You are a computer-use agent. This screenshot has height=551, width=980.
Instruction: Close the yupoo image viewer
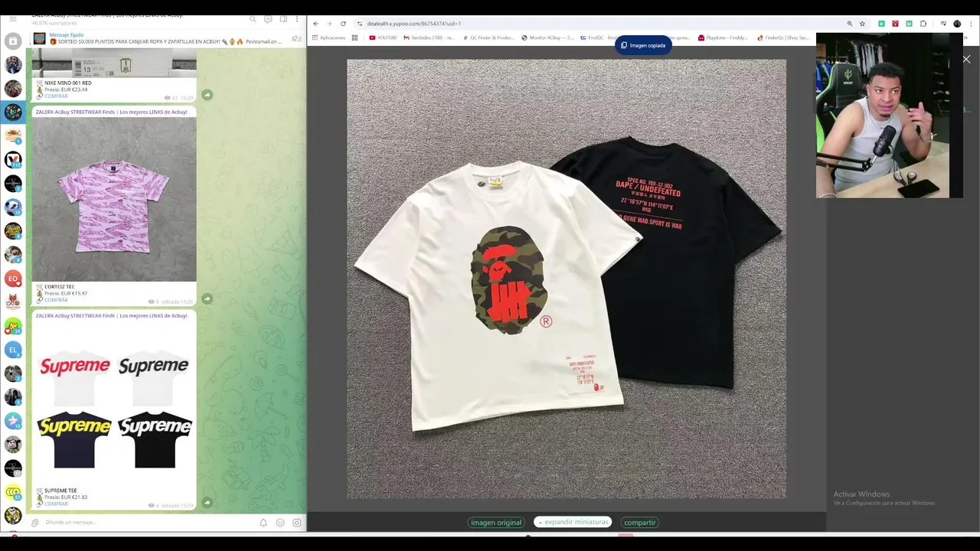tap(966, 59)
